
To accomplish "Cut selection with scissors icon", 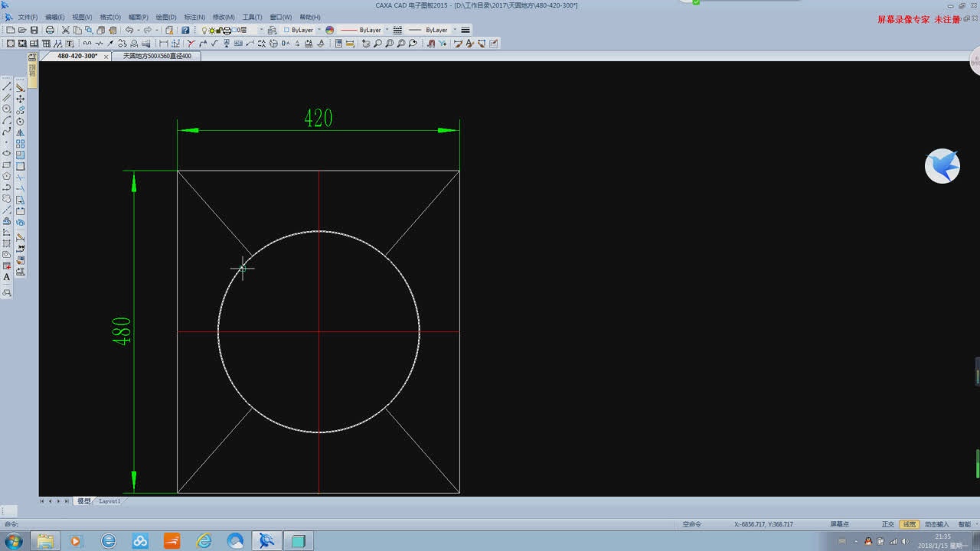I will pos(66,30).
